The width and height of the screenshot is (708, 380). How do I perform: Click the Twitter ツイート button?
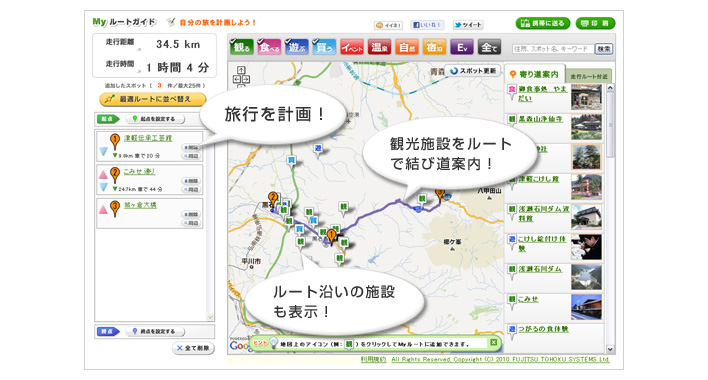(x=468, y=25)
